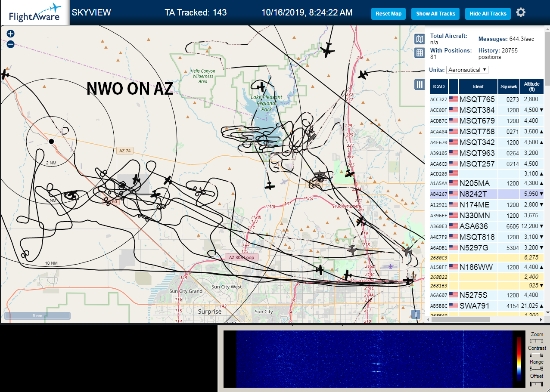This screenshot has height=392, width=550.
Task: Adjust the waterfall Offset slider
Action: click(537, 383)
